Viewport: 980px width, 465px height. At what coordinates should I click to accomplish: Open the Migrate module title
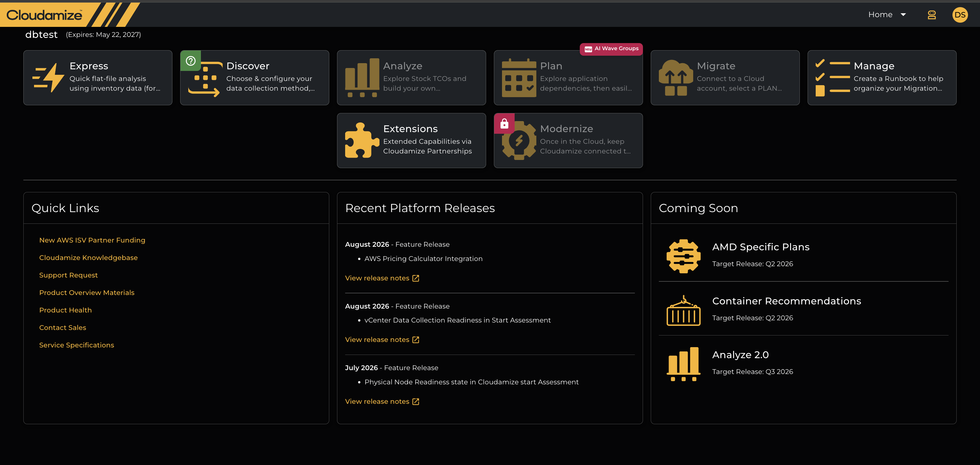click(716, 66)
